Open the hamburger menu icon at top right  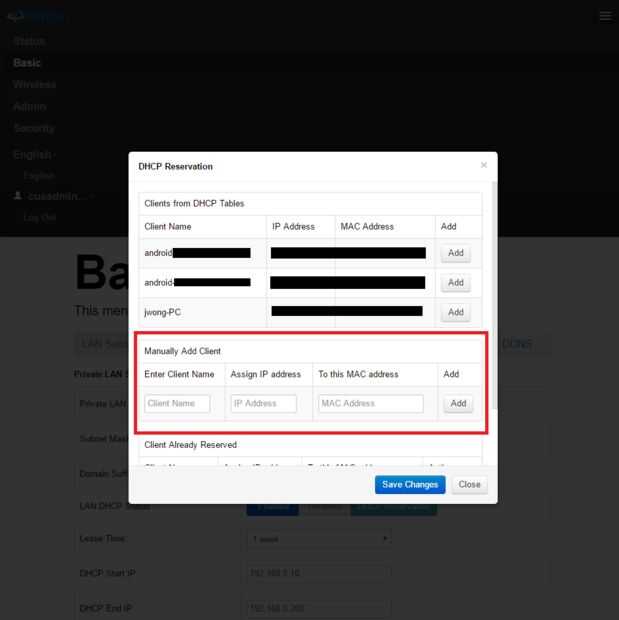coord(605,16)
